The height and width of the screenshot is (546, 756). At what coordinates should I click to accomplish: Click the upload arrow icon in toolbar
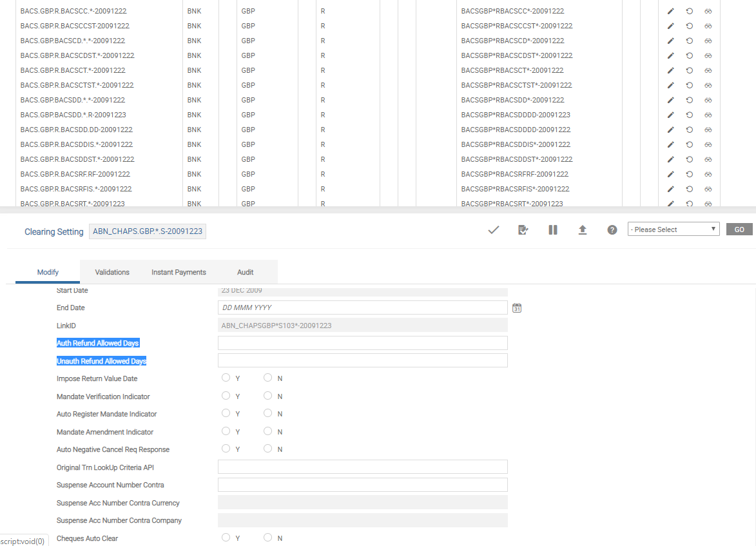(x=583, y=230)
